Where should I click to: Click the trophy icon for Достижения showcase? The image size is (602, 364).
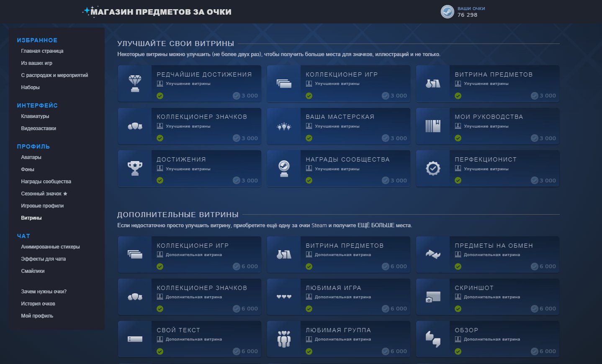pos(135,168)
